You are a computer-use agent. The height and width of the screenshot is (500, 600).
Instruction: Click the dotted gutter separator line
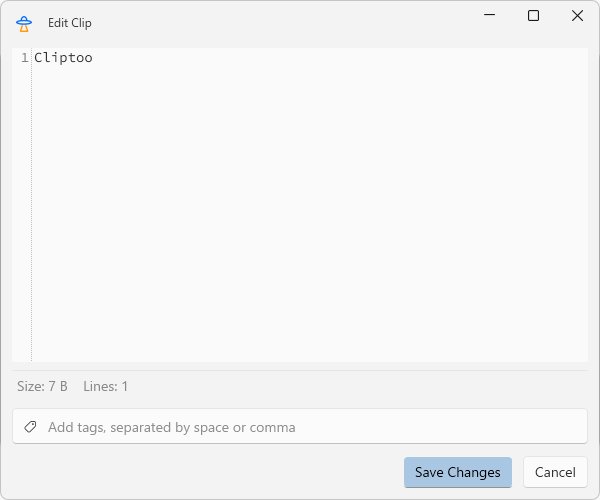click(32, 200)
